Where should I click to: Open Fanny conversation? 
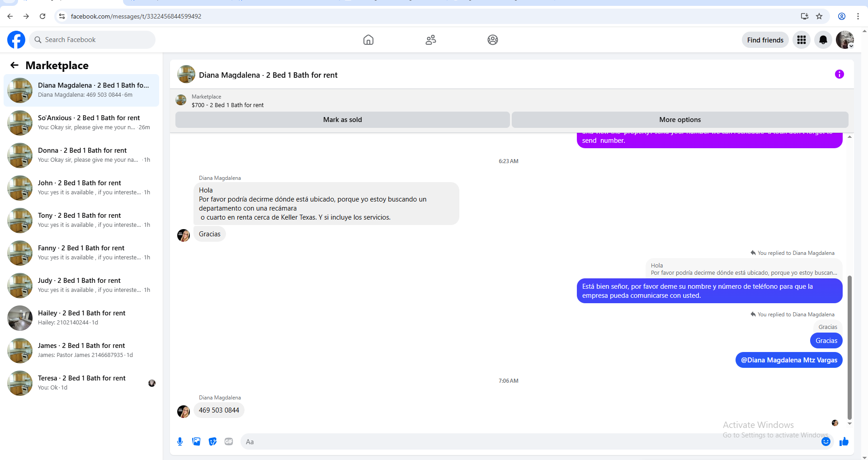[81, 253]
